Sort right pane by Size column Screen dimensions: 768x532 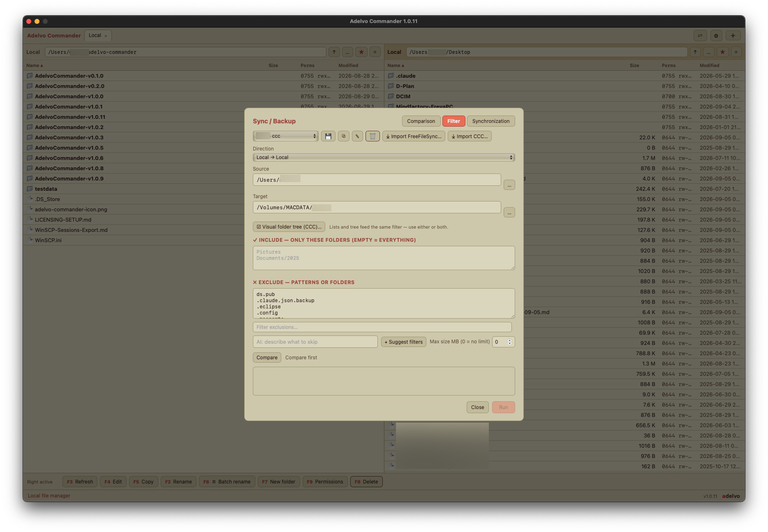coord(634,65)
